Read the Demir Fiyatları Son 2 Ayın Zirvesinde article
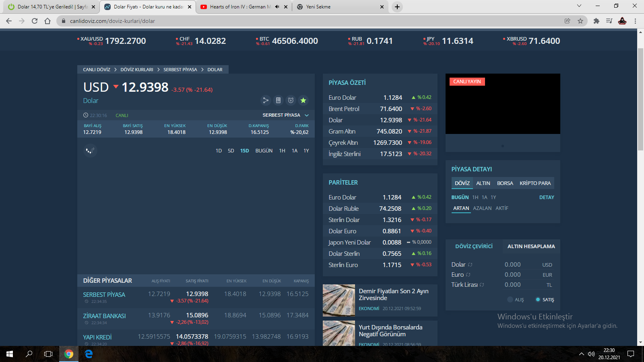644x362 pixels. (394, 294)
